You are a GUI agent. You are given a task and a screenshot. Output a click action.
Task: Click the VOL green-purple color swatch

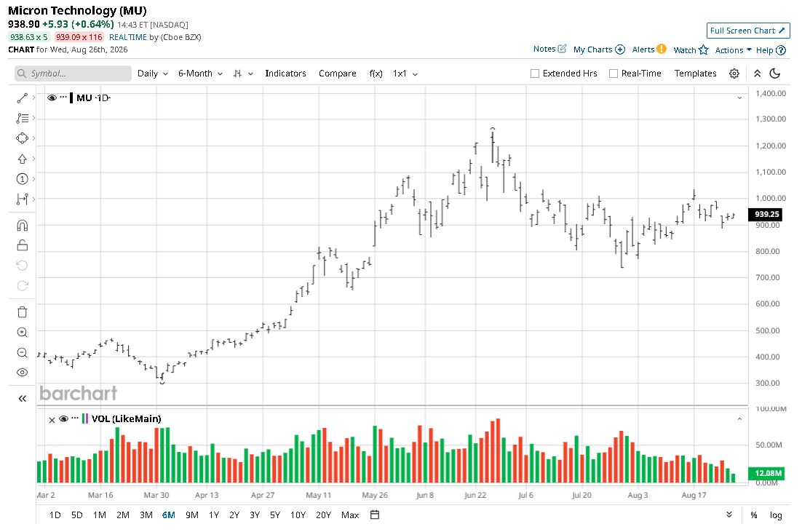point(85,419)
